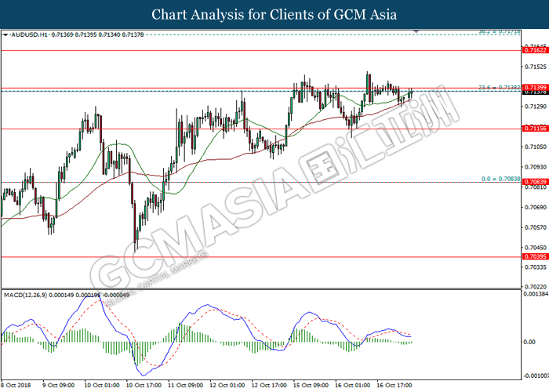Click the red 0.70839 price tag
549x392 pixels.
click(535, 182)
